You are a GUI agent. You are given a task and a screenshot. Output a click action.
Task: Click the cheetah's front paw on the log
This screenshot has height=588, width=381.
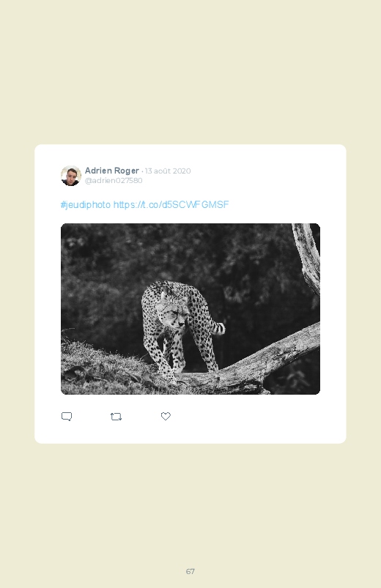(x=171, y=378)
